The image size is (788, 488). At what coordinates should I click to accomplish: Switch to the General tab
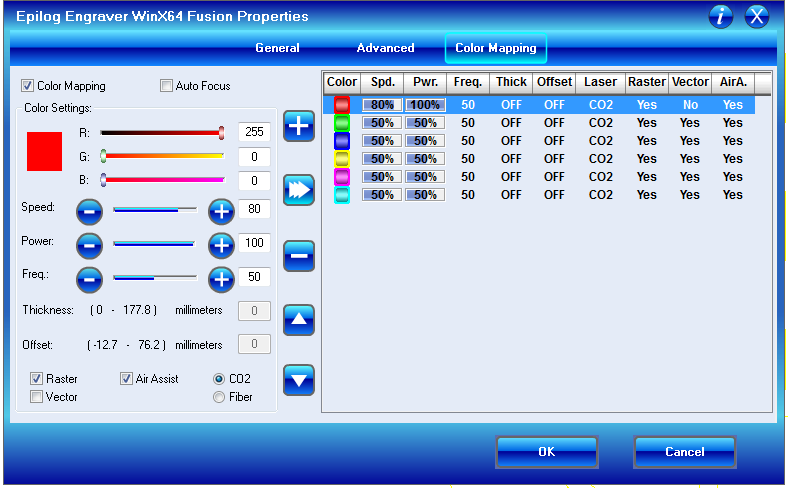click(x=277, y=48)
